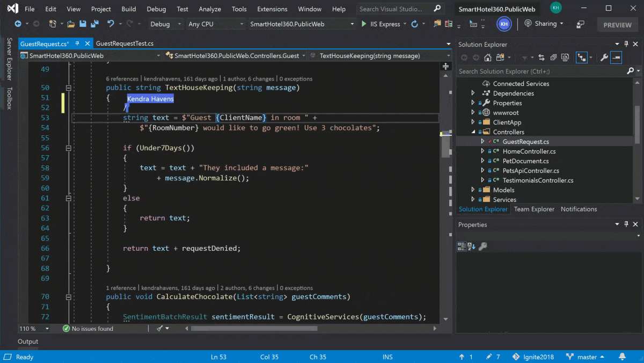
Task: Click the Undo icon in the toolbar
Action: click(x=111, y=24)
